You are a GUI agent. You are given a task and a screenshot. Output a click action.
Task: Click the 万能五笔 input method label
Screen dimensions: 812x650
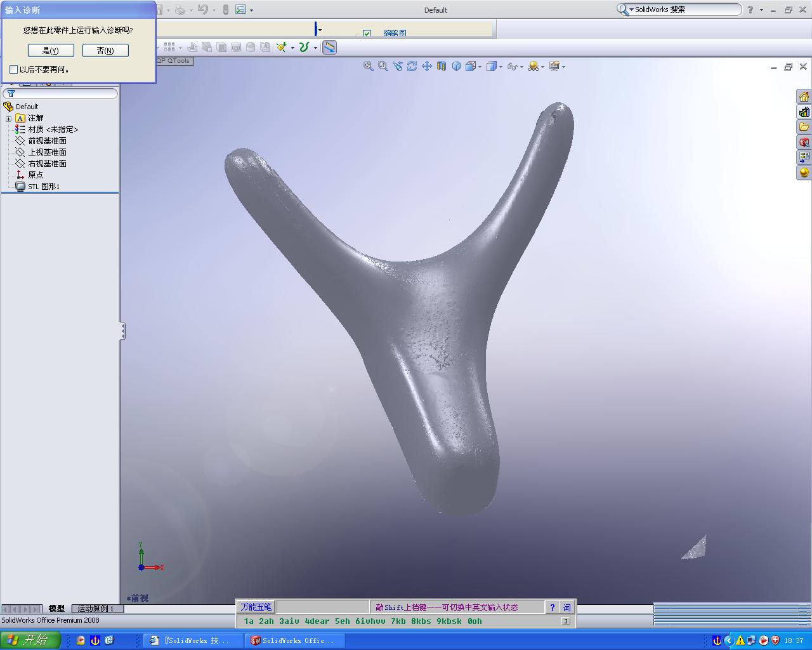256,607
